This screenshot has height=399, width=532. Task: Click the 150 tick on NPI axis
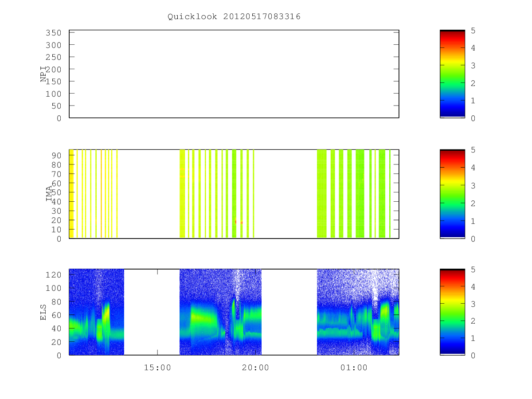(53, 82)
